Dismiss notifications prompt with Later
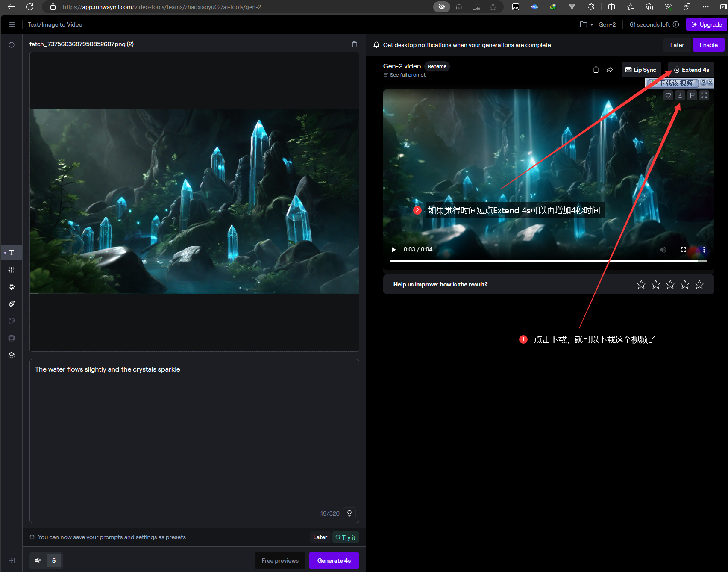Viewport: 728px width, 572px height. point(677,45)
